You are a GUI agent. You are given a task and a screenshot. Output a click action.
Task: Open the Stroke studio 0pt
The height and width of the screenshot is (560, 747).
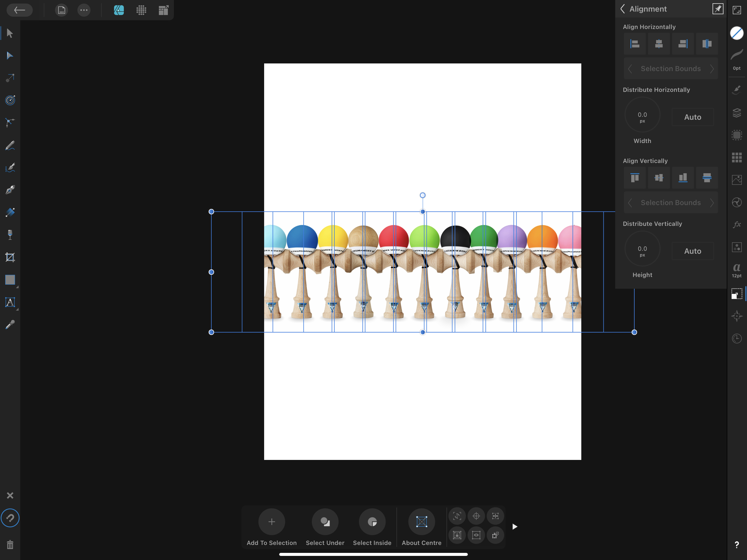(x=737, y=59)
